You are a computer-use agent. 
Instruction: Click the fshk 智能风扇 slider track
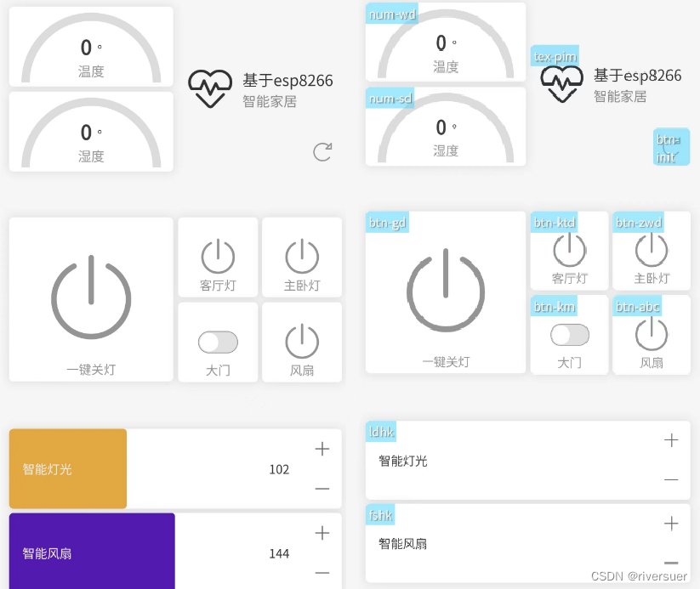527,543
